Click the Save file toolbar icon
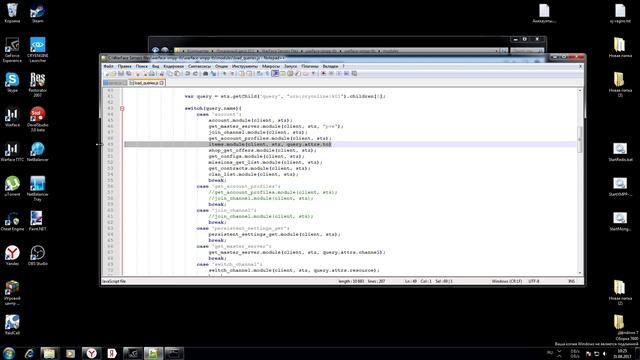Viewport: 640px width, 360px height. coord(121,74)
